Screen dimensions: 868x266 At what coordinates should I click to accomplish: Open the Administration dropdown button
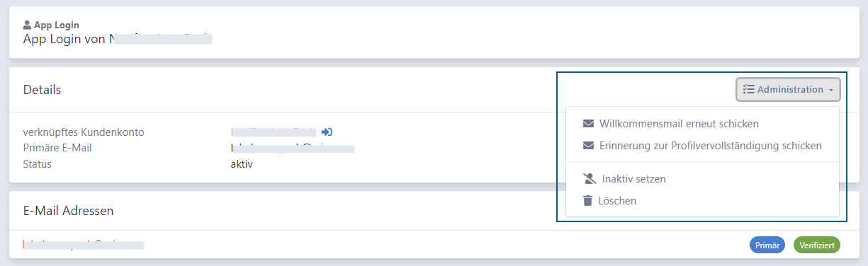[x=788, y=90]
